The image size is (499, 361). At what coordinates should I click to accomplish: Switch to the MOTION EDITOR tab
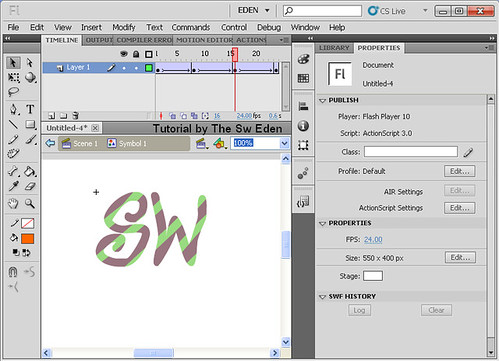[204, 40]
